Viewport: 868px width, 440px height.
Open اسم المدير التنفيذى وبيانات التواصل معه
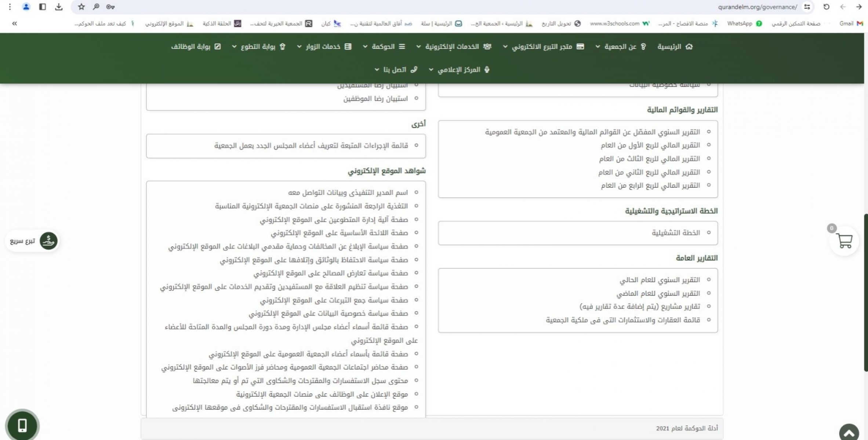tap(348, 193)
